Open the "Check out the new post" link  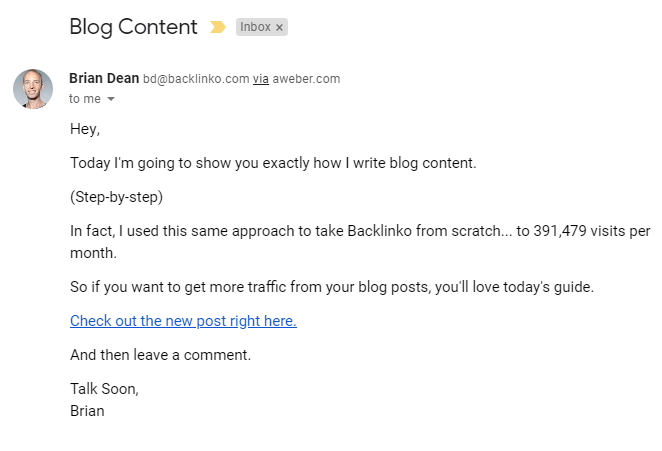pos(183,321)
